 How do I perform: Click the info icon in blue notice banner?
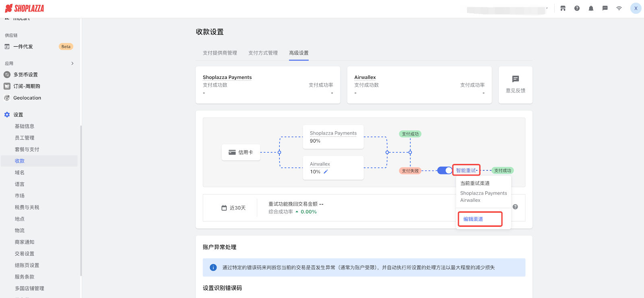pyautogui.click(x=213, y=267)
